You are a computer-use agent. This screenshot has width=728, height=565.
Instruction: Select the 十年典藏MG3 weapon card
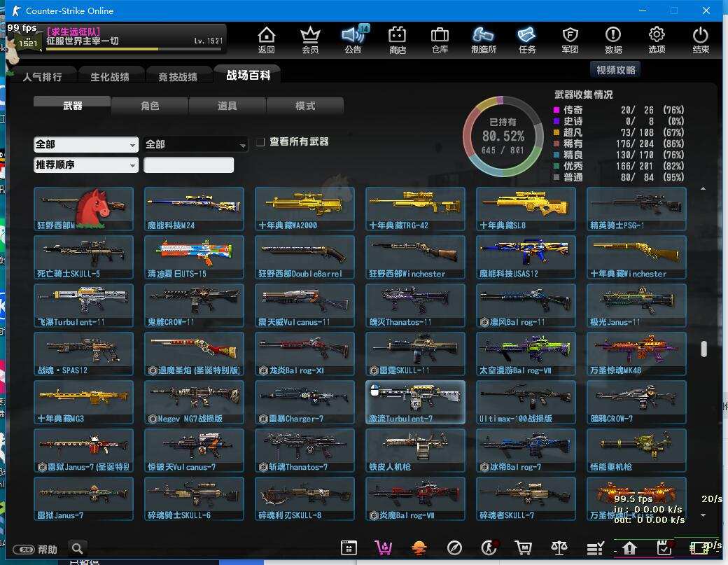point(83,402)
